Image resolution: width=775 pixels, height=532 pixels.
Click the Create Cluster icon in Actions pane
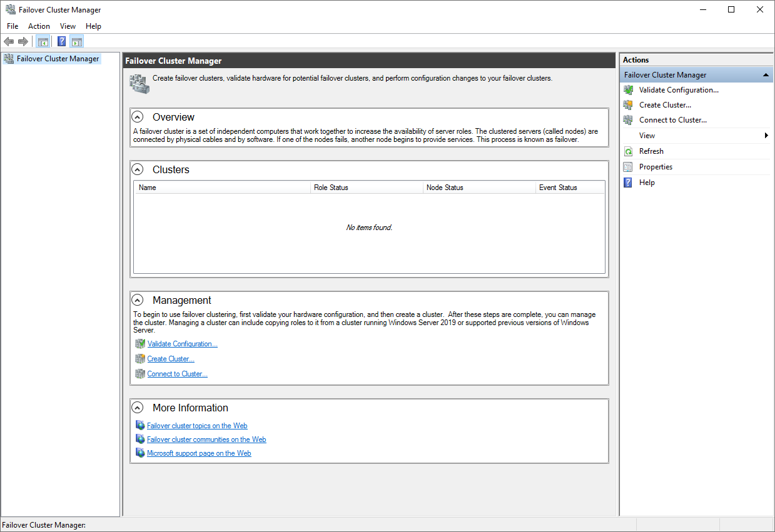point(628,105)
